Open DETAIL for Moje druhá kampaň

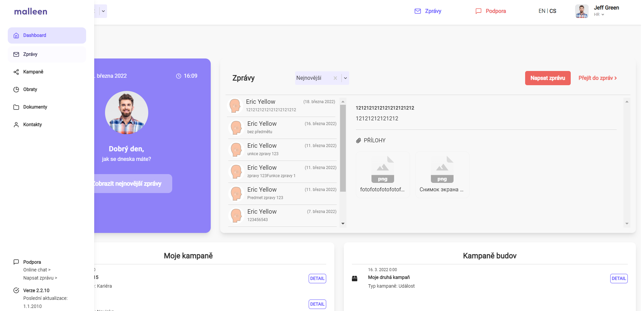pyautogui.click(x=619, y=279)
